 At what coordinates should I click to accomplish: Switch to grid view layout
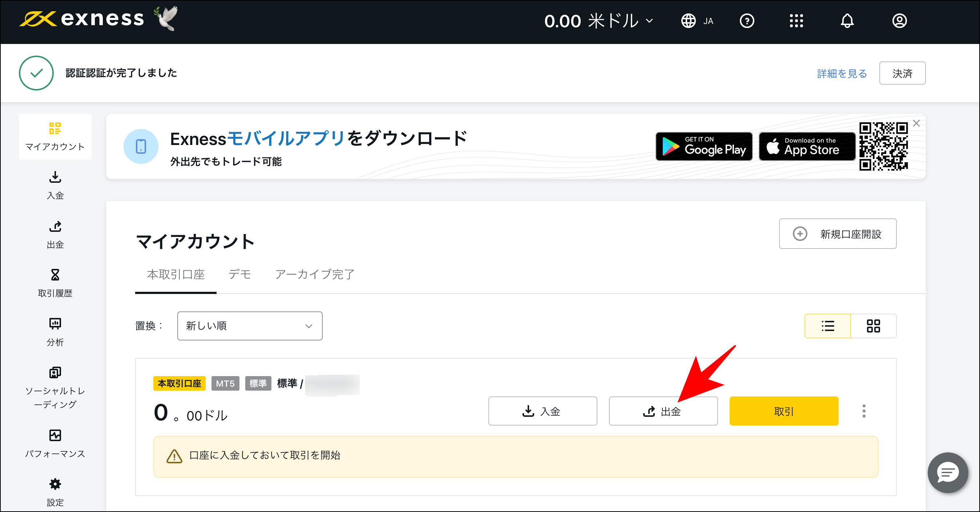[874, 326]
